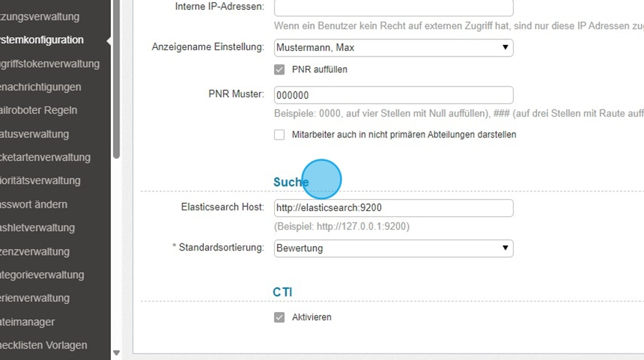The height and width of the screenshot is (360, 644).
Task: Go to Passwort ändern
Action: (34, 205)
